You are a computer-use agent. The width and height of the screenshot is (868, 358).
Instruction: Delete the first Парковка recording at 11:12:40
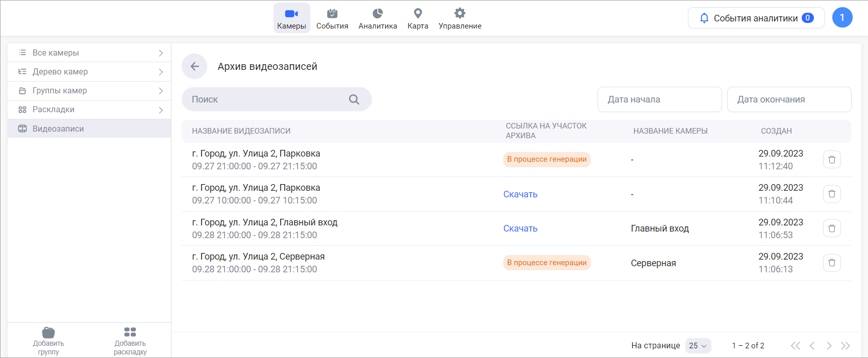[x=831, y=160]
